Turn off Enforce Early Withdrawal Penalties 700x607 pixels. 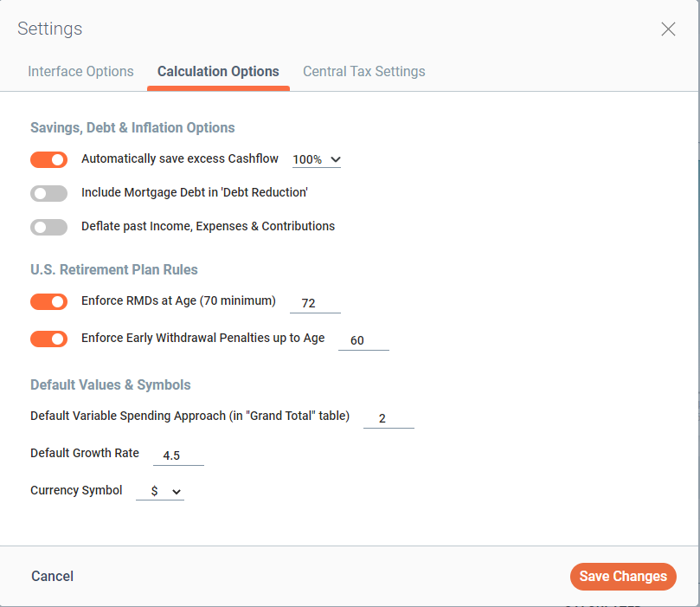[48, 339]
